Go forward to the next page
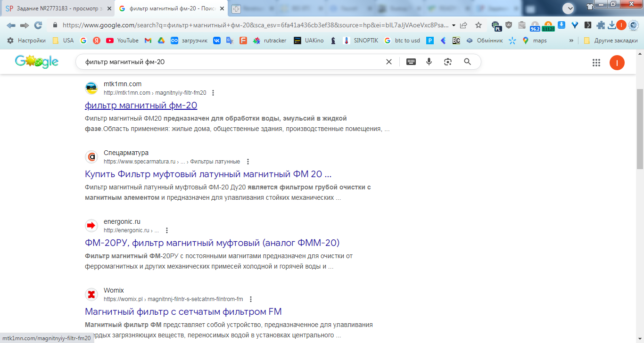Screen dimensions: 644x343 25,25
